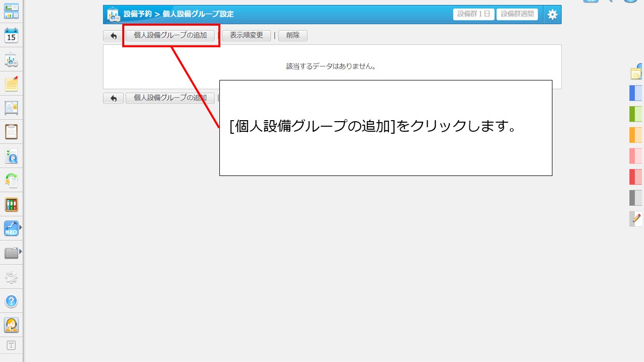Open the clipboard icon in the sidebar
This screenshot has width=644, height=362.
click(11, 132)
